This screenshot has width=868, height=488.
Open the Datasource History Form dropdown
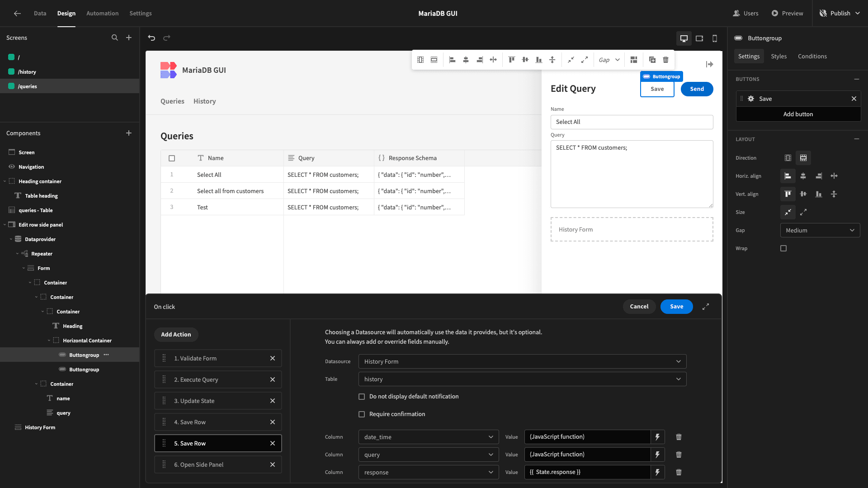[522, 361]
